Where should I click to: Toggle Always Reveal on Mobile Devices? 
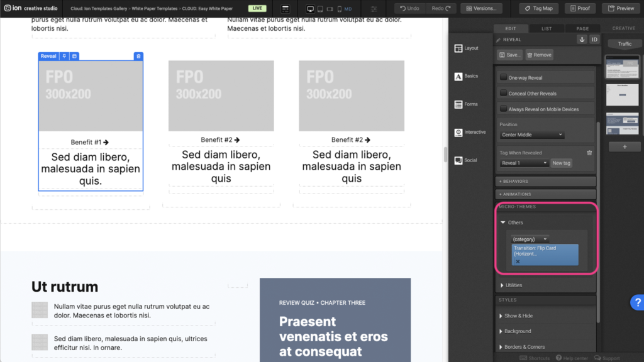[x=503, y=109]
